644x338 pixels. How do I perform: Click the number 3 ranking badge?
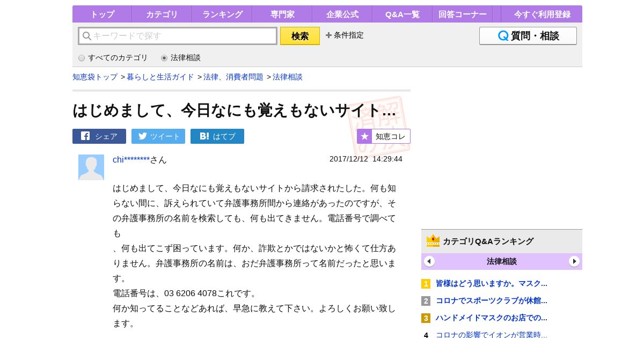pyautogui.click(x=426, y=318)
